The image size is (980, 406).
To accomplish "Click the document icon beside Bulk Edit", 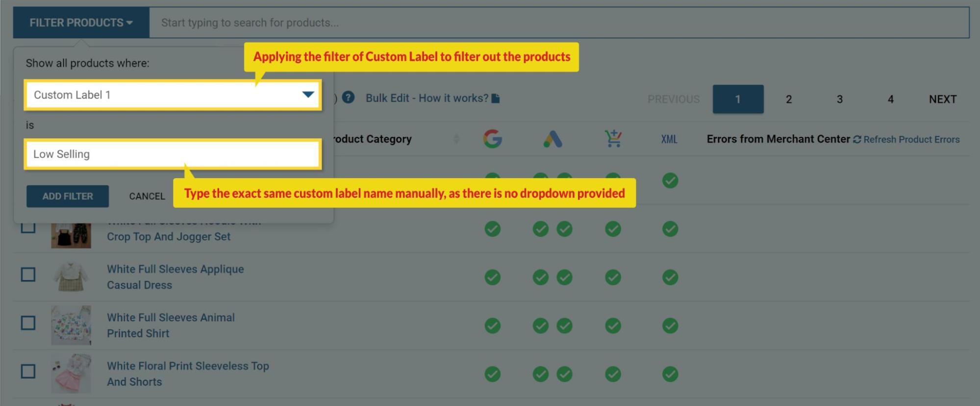I will [496, 99].
